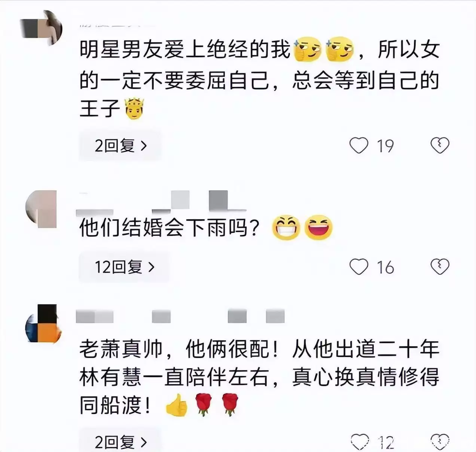Viewport: 476px width, 452px height.
Task: Open second commenter's avatar profile
Action: pyautogui.click(x=41, y=209)
